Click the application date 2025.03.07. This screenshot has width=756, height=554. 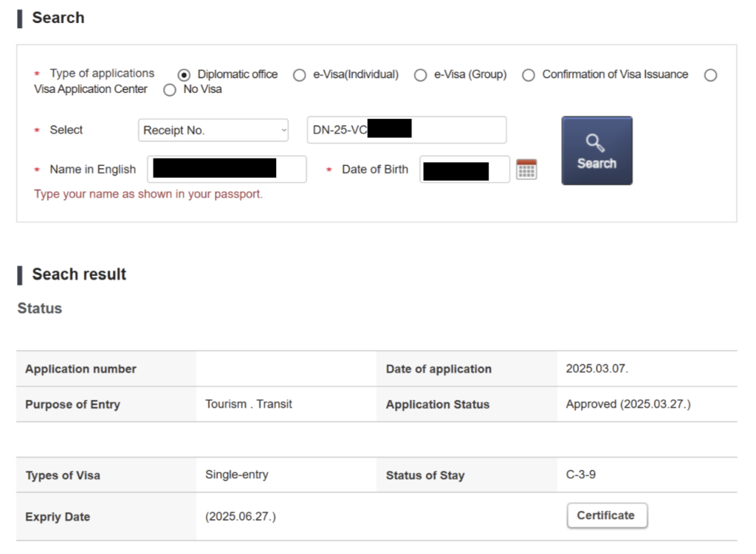[x=597, y=369]
